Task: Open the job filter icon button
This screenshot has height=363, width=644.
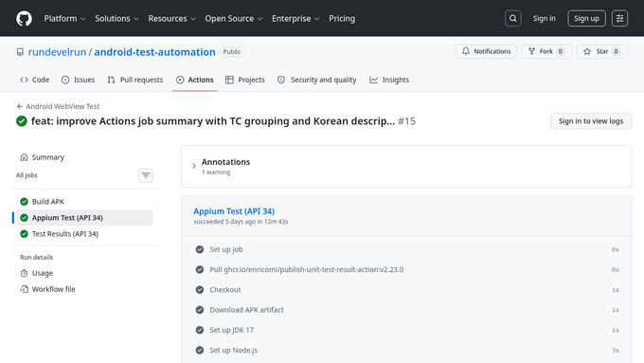Action: pyautogui.click(x=146, y=175)
